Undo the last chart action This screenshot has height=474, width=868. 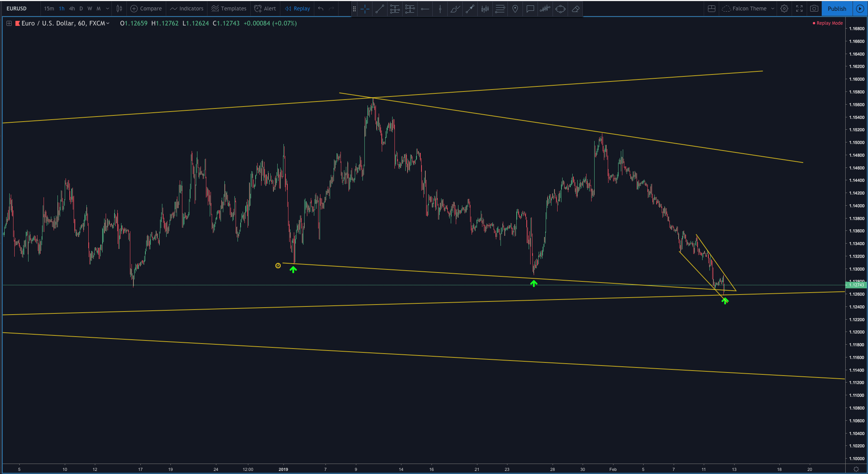(321, 8)
